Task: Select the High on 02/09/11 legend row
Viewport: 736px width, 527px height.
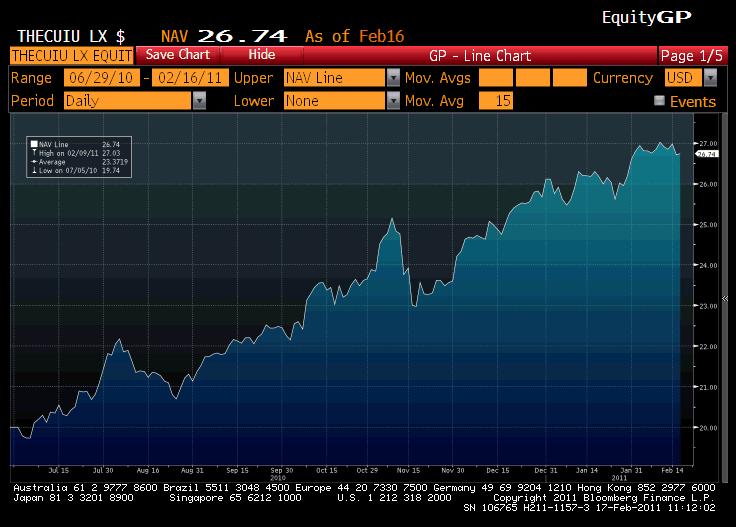Action: pyautogui.click(x=76, y=153)
